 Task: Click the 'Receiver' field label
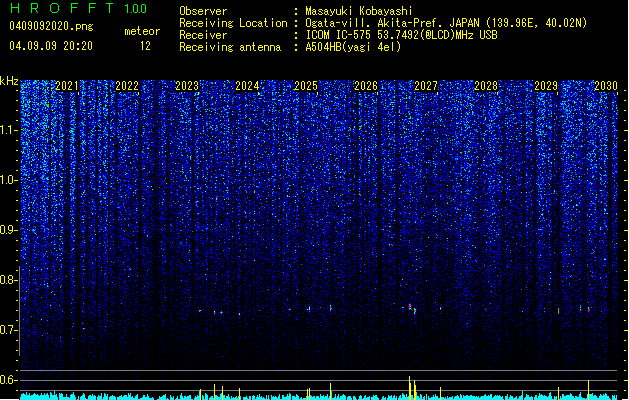coord(203,35)
